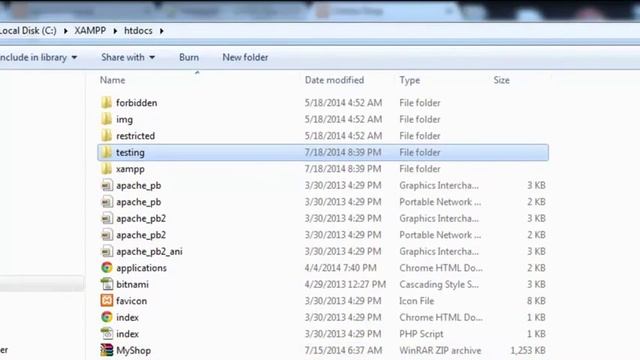Expand the arrow after Local Disk (C:)
This screenshot has width=640, height=360.
(65, 31)
